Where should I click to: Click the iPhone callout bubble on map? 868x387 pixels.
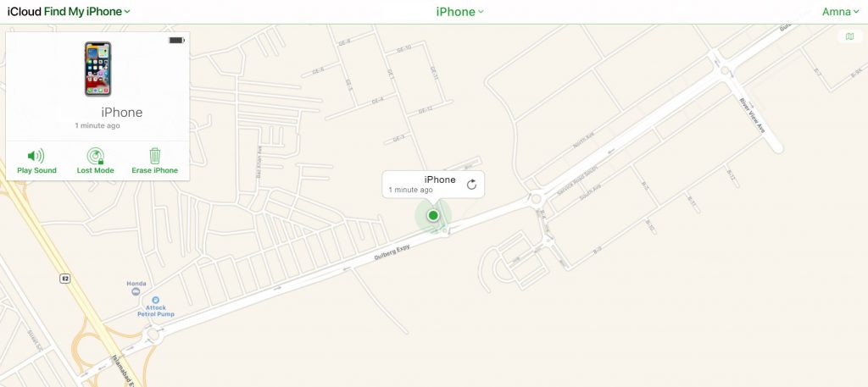pyautogui.click(x=433, y=185)
